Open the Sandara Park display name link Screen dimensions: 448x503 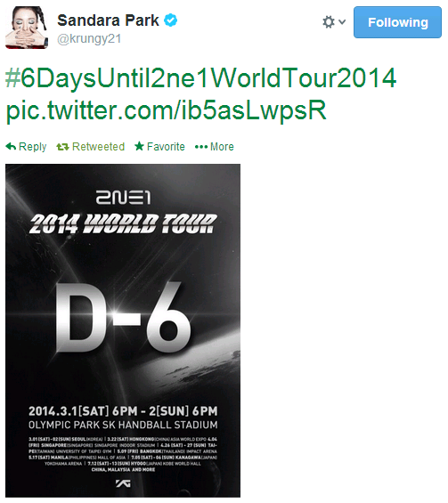[x=108, y=20]
